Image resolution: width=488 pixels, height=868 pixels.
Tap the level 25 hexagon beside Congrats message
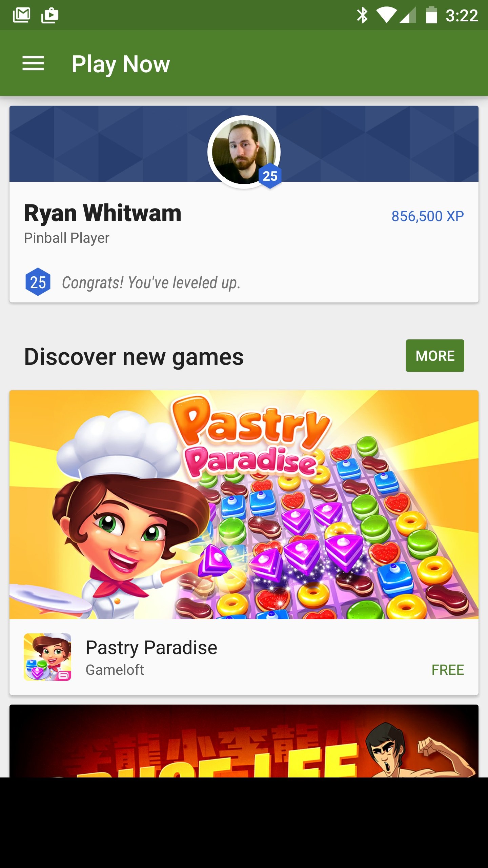[38, 282]
